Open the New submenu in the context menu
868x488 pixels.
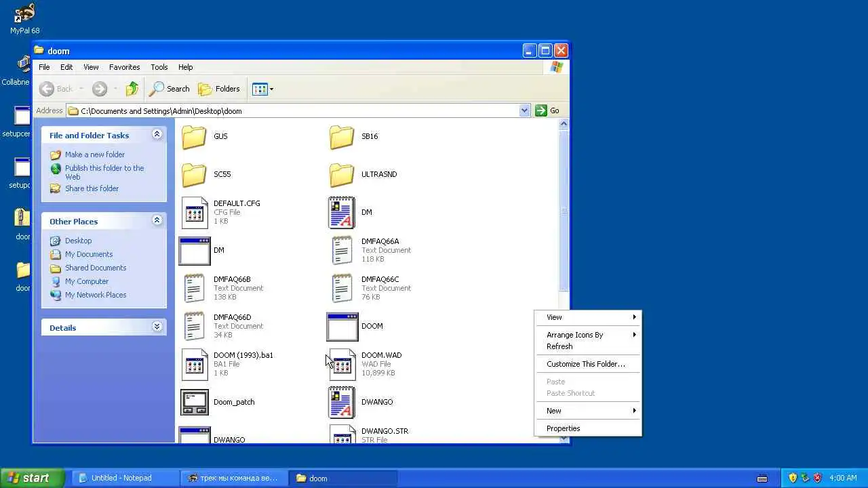(x=587, y=411)
